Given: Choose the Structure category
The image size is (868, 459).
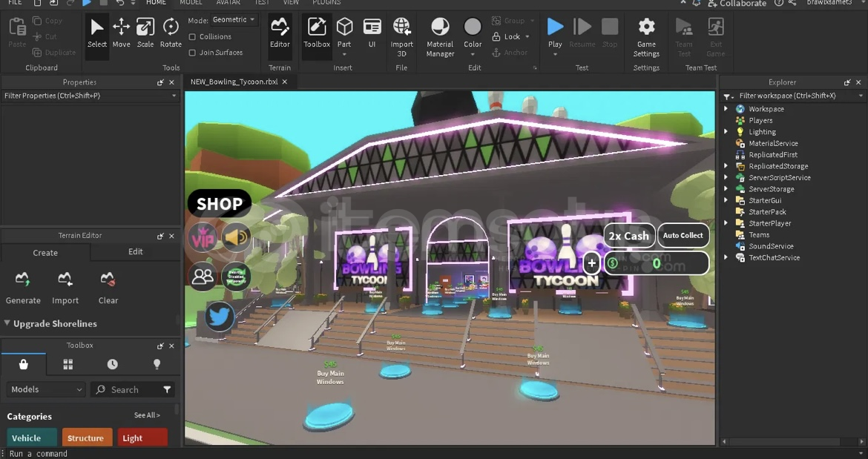Looking at the screenshot, I should point(87,437).
